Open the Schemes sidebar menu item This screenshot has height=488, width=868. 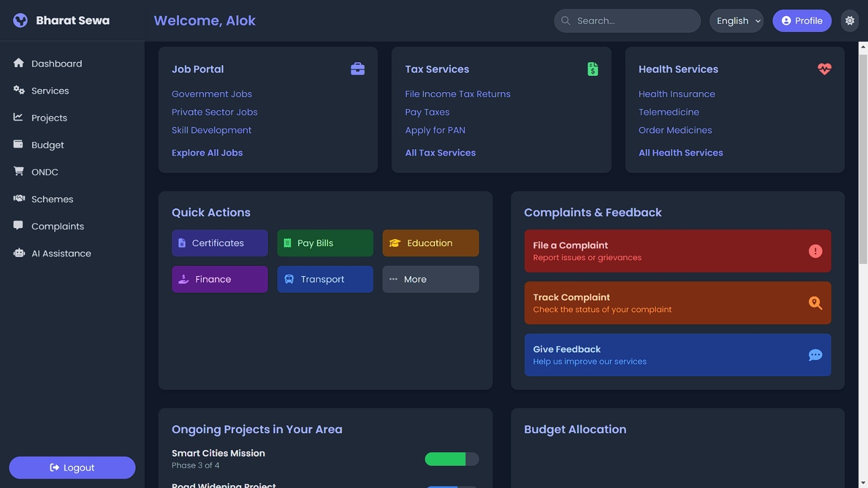click(52, 199)
